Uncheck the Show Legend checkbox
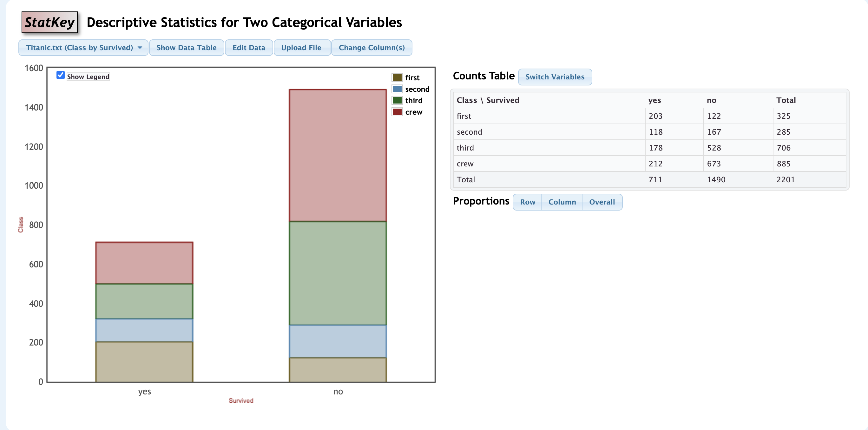The width and height of the screenshot is (868, 430). tap(60, 75)
